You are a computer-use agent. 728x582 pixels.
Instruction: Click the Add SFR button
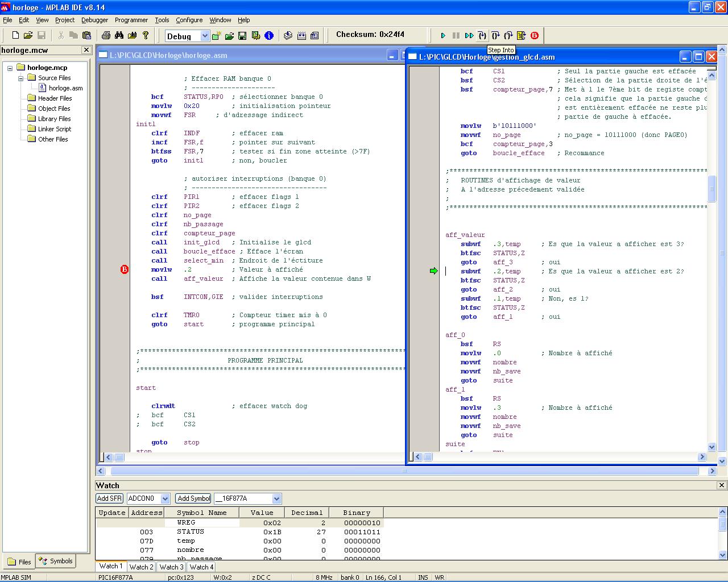tap(109, 498)
